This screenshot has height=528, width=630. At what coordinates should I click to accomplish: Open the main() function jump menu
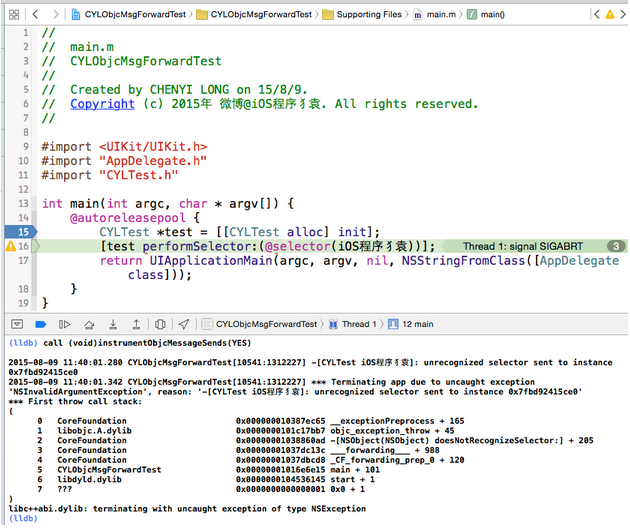click(x=490, y=15)
